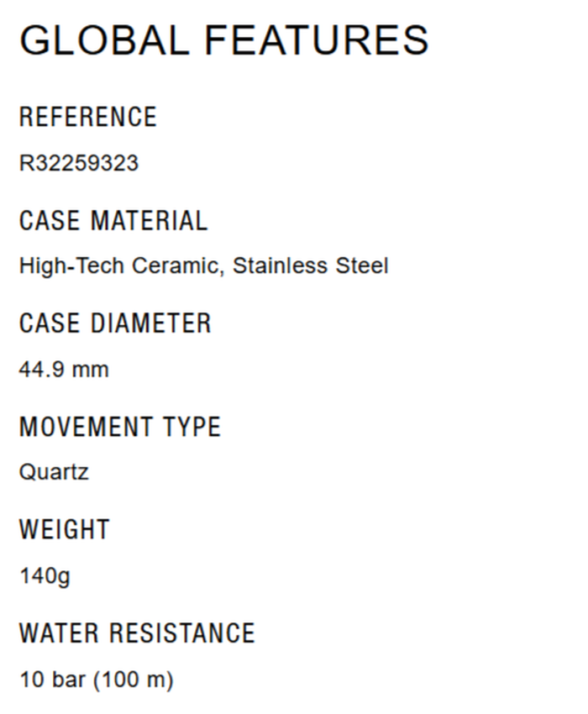Viewport: 588px width, 714px height.
Task: Click the WEIGHT label
Action: [x=65, y=530]
